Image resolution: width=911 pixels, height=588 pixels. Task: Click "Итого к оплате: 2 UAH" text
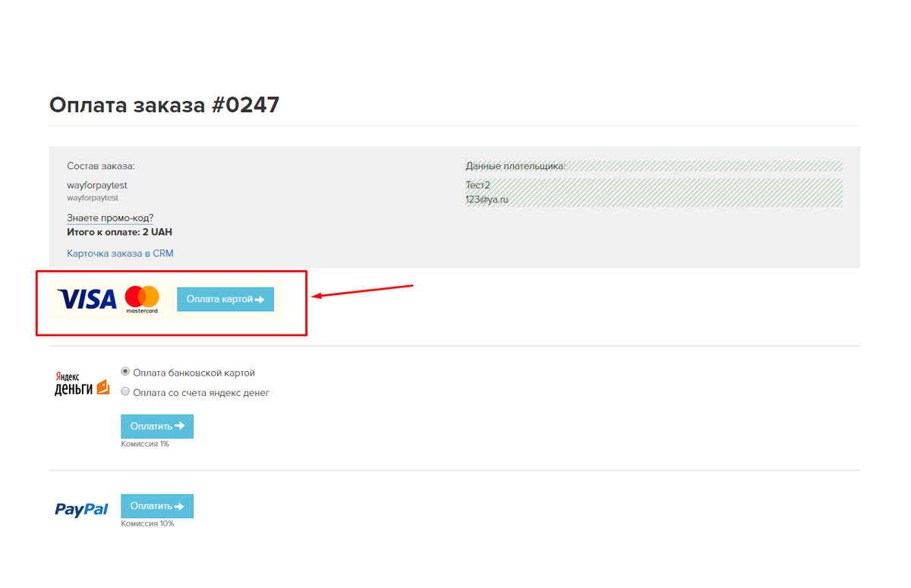(119, 232)
